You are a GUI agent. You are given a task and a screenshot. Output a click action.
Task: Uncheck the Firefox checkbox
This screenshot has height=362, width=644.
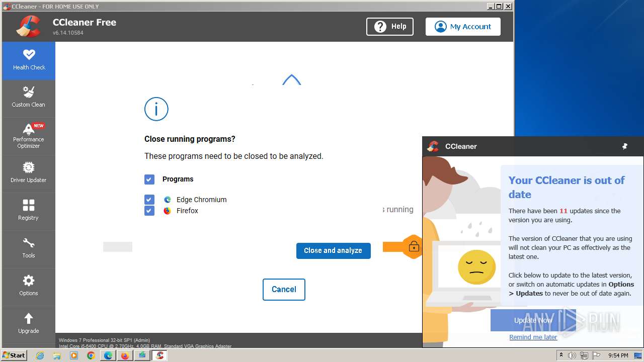click(149, 211)
